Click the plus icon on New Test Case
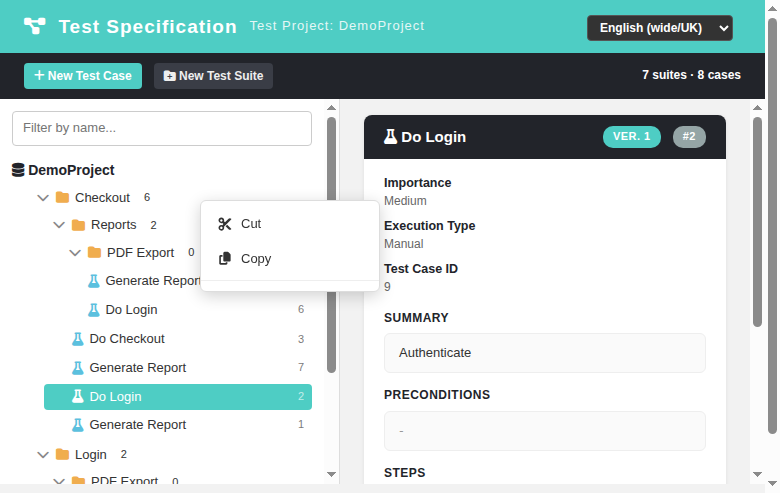The width and height of the screenshot is (780, 493). 39,75
